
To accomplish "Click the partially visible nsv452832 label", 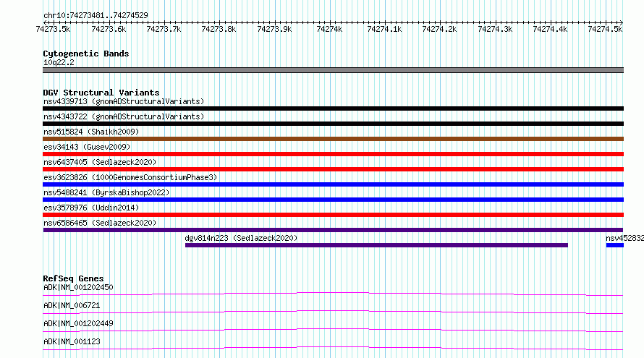I will 624,238.
